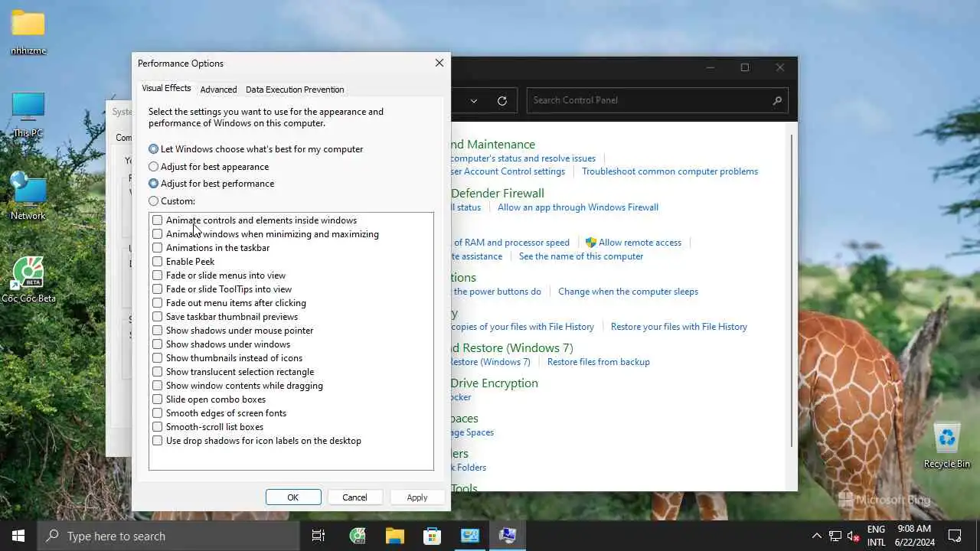
Task: Check Animations in the taskbar
Action: coord(157,248)
